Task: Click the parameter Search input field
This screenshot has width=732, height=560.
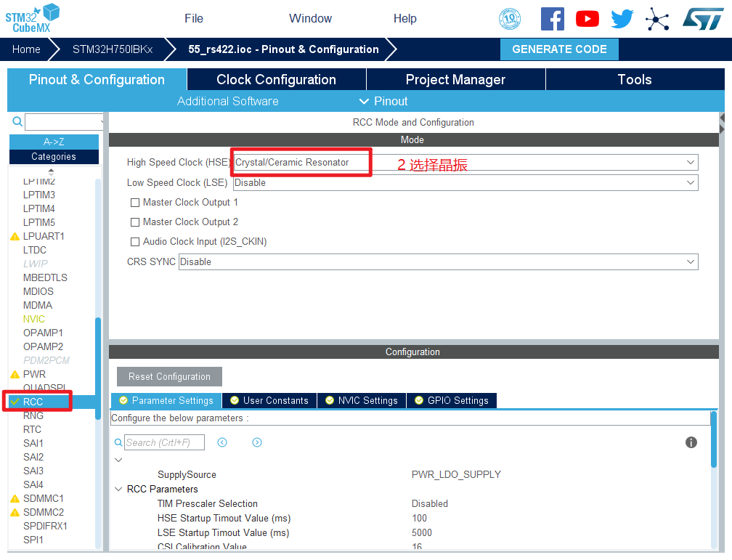Action: 164,442
